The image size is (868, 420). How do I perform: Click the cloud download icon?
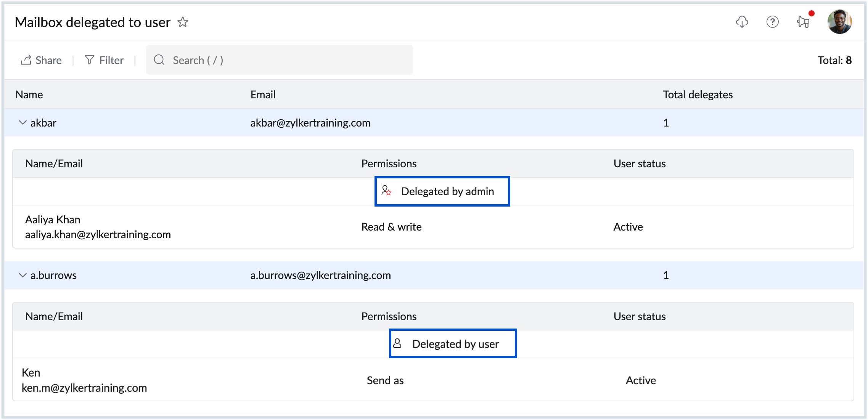tap(742, 22)
